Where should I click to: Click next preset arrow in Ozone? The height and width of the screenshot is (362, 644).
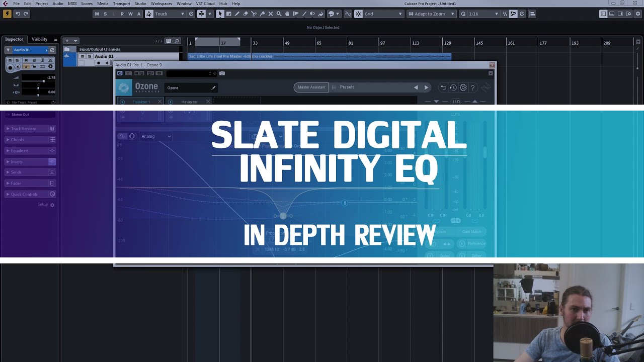click(x=426, y=87)
